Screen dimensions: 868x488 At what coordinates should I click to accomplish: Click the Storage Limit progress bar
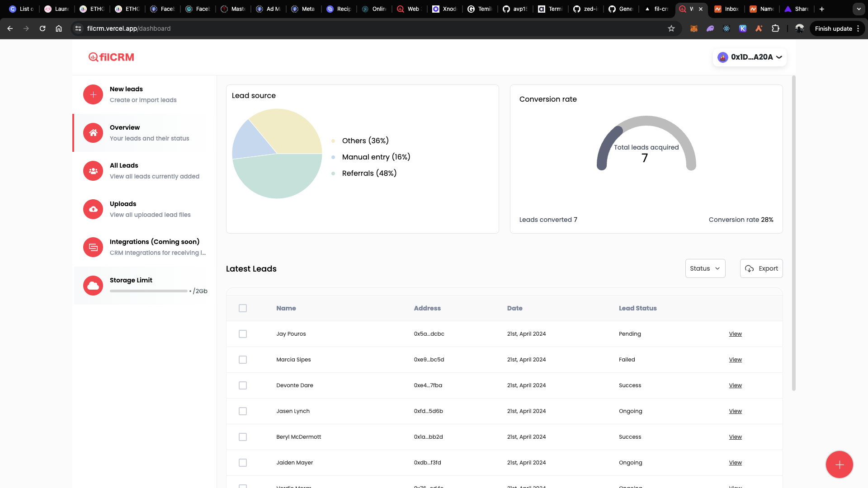pos(148,291)
